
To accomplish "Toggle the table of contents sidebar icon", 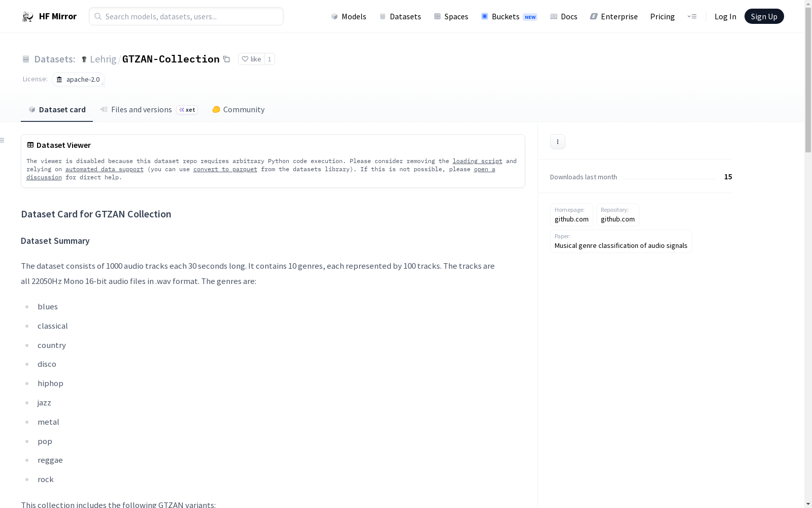I will pyautogui.click(x=3, y=140).
